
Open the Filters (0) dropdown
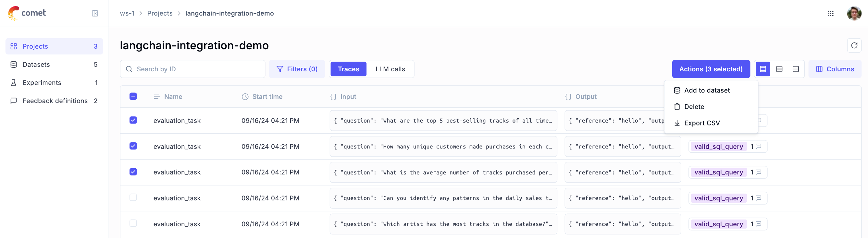point(297,69)
